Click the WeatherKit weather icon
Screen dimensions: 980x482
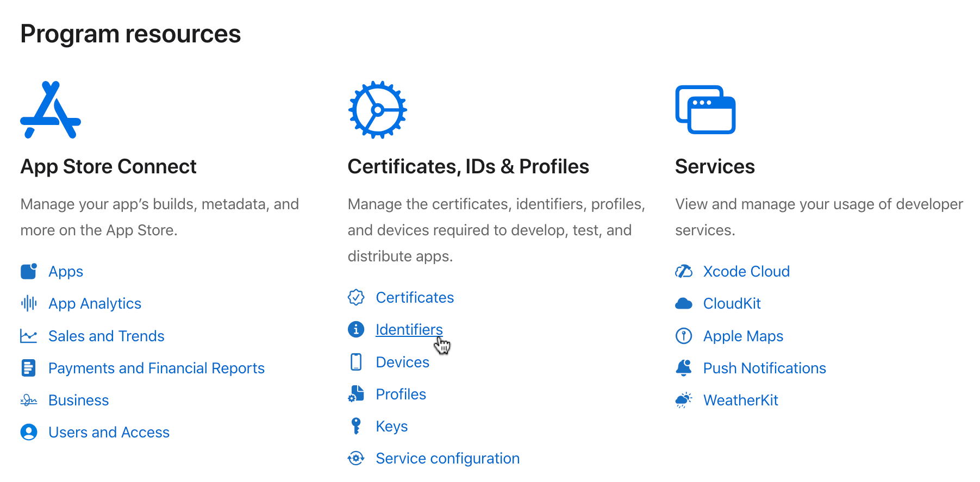click(684, 400)
